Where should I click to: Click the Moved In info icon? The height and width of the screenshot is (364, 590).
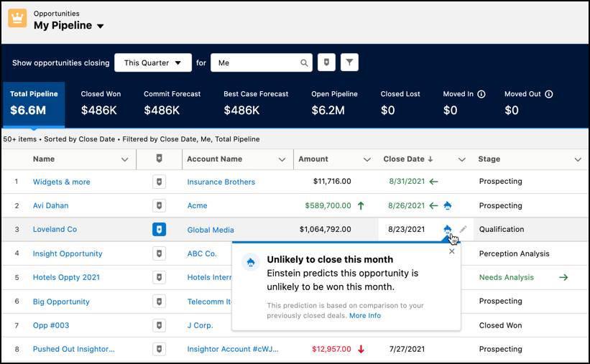pos(481,94)
